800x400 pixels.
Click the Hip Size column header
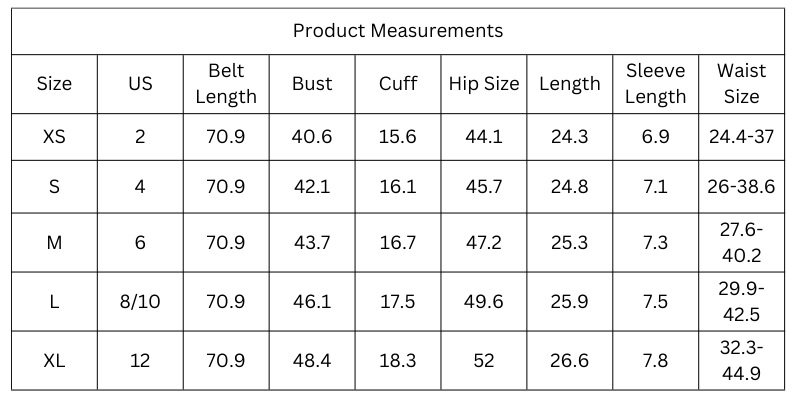[x=484, y=84]
